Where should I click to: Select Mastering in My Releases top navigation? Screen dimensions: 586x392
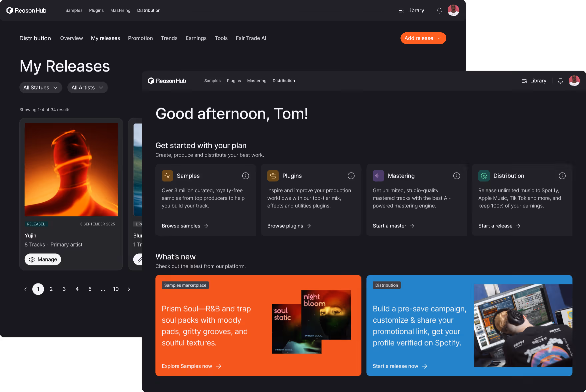click(120, 10)
